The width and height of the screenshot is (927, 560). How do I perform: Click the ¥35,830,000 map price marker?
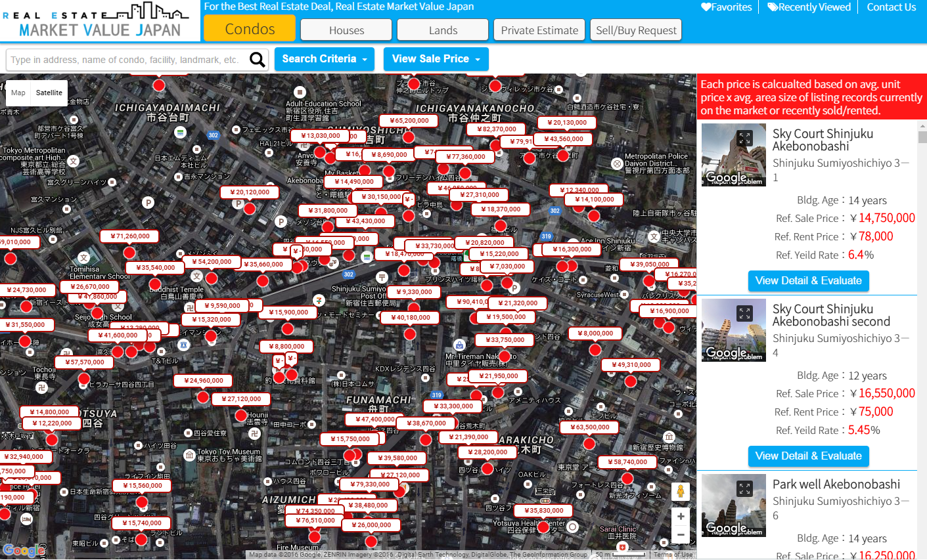click(x=543, y=511)
